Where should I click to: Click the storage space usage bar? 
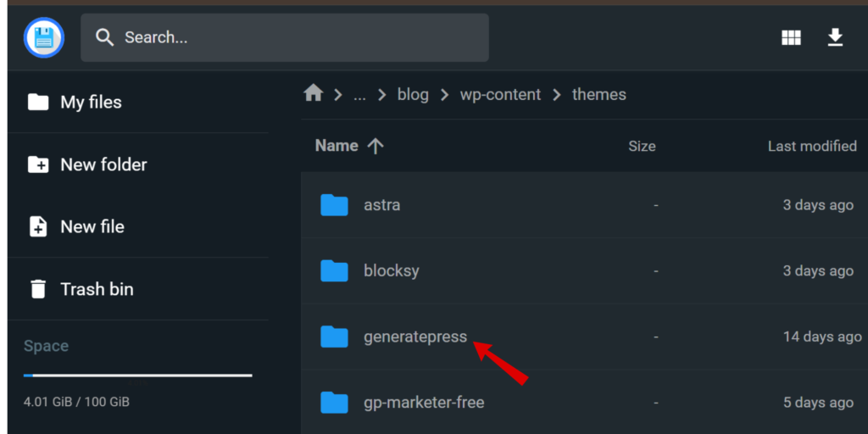138,376
